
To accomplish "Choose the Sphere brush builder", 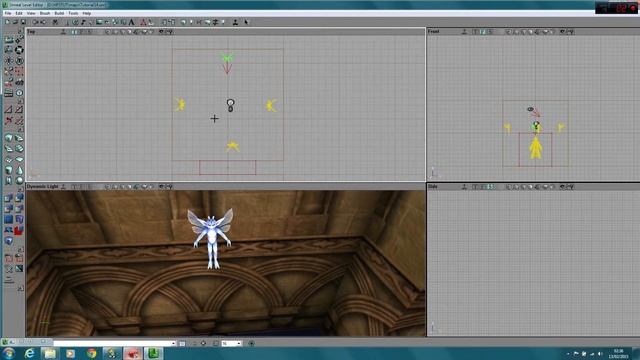I will tap(19, 180).
